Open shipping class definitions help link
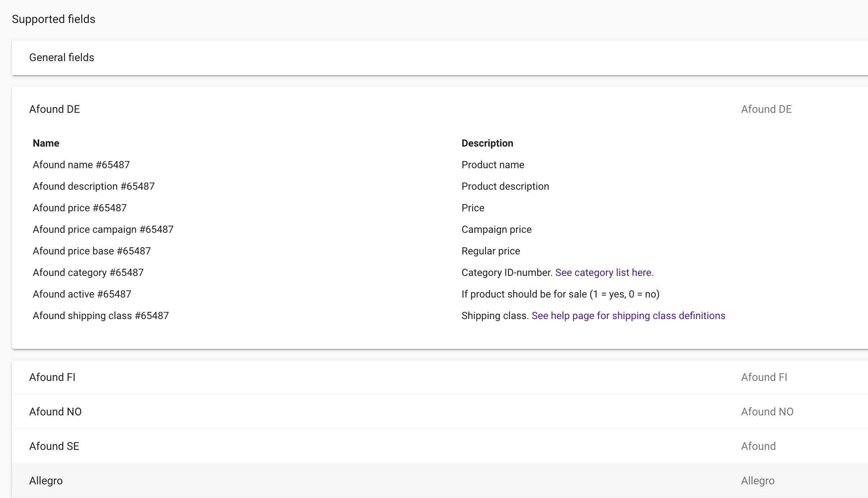868x498 pixels. tap(629, 316)
